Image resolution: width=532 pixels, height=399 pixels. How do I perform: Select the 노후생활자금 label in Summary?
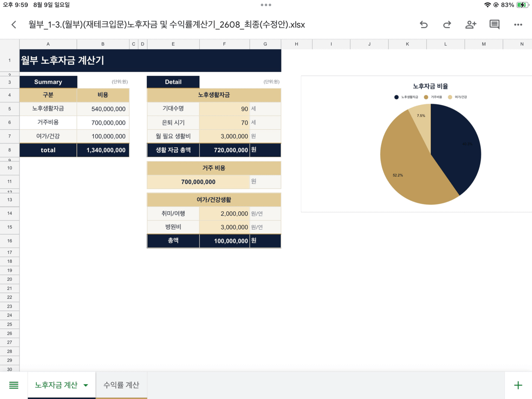(48, 109)
